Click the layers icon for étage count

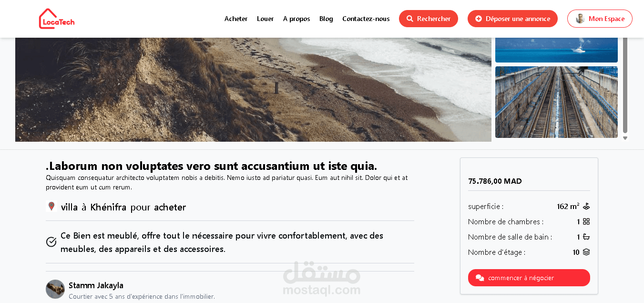click(x=586, y=252)
